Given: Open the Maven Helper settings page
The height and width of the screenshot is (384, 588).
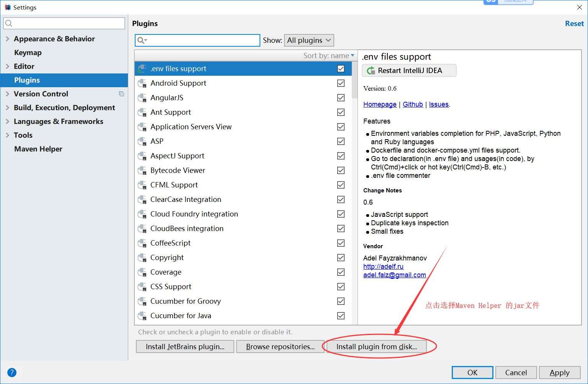Looking at the screenshot, I should pyautogui.click(x=38, y=149).
